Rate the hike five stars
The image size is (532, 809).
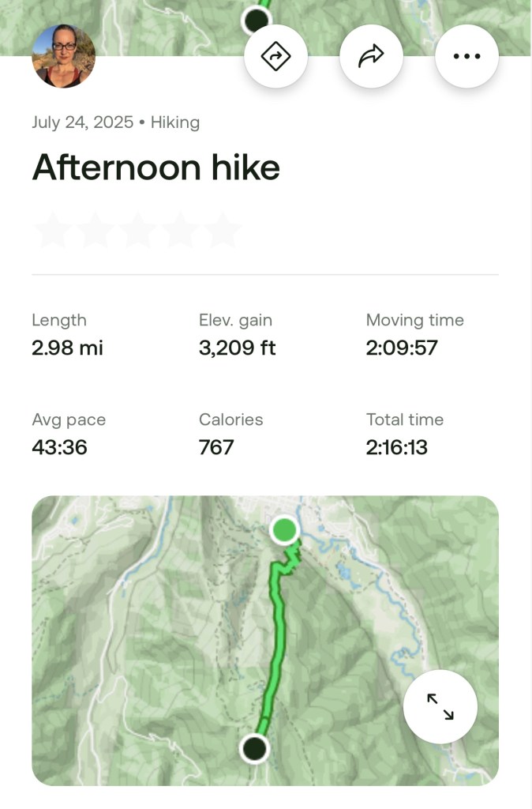pos(223,231)
